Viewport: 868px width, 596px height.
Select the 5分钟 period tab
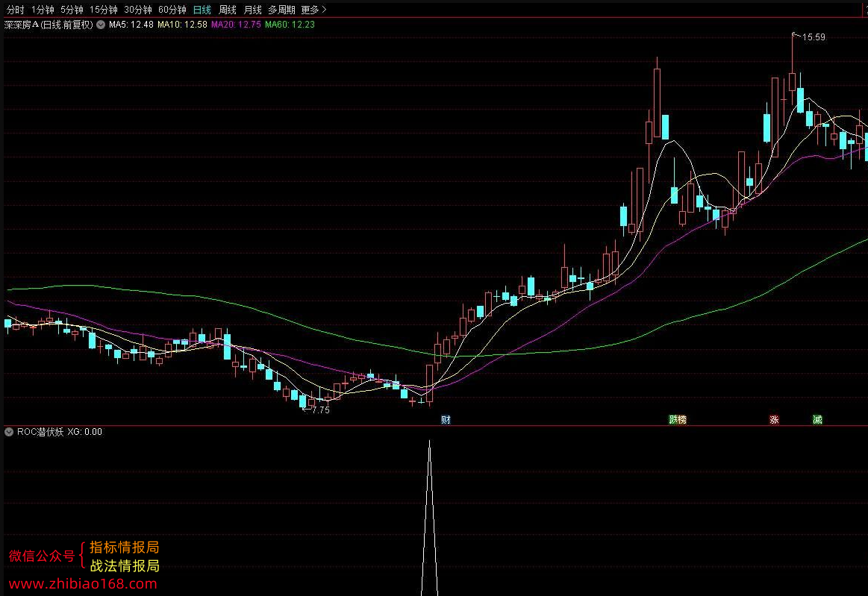point(72,10)
